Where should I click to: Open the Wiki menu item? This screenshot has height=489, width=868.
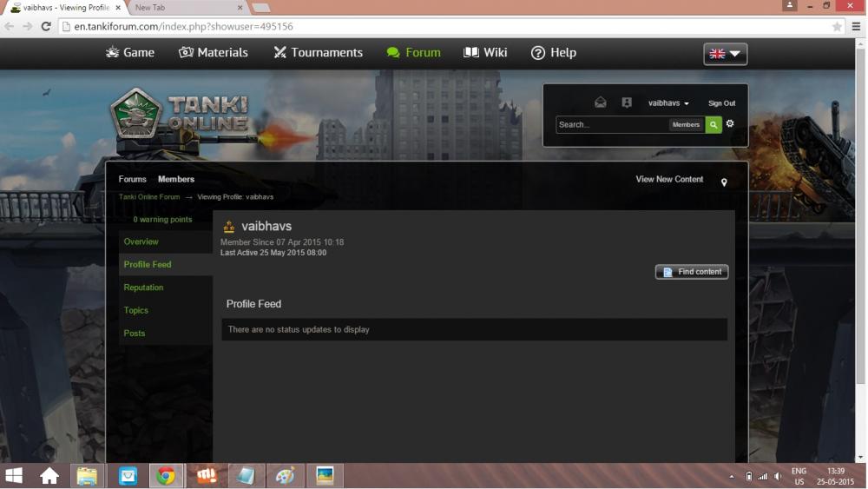point(485,53)
